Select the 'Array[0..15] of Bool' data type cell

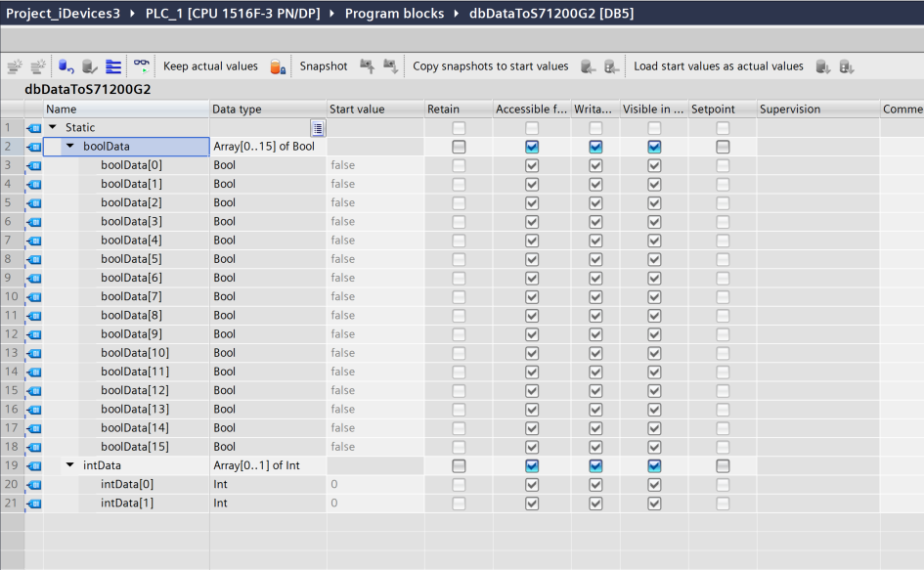[x=268, y=147]
